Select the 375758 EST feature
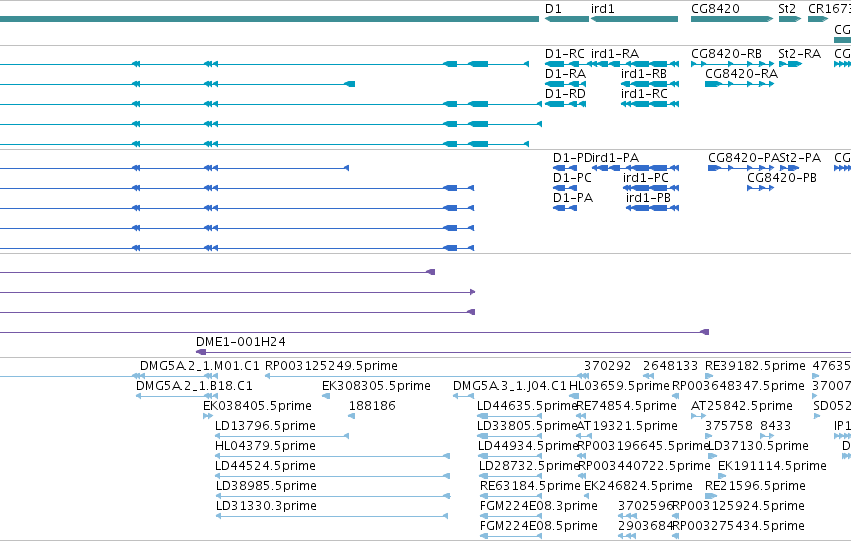 [708, 436]
